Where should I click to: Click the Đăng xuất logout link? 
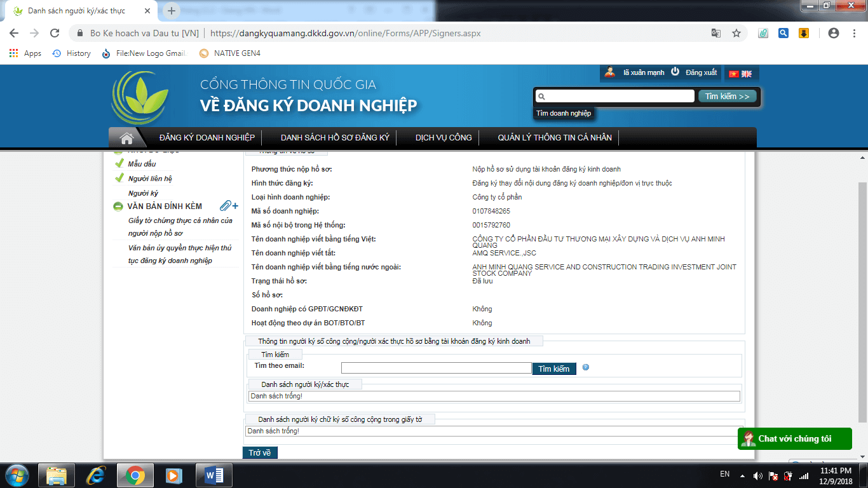click(x=701, y=73)
